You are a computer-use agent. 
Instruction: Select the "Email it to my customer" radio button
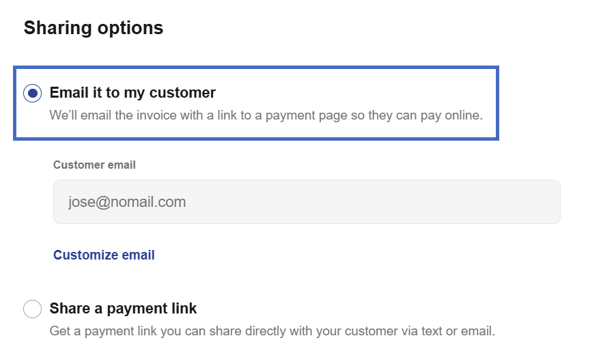tap(32, 93)
